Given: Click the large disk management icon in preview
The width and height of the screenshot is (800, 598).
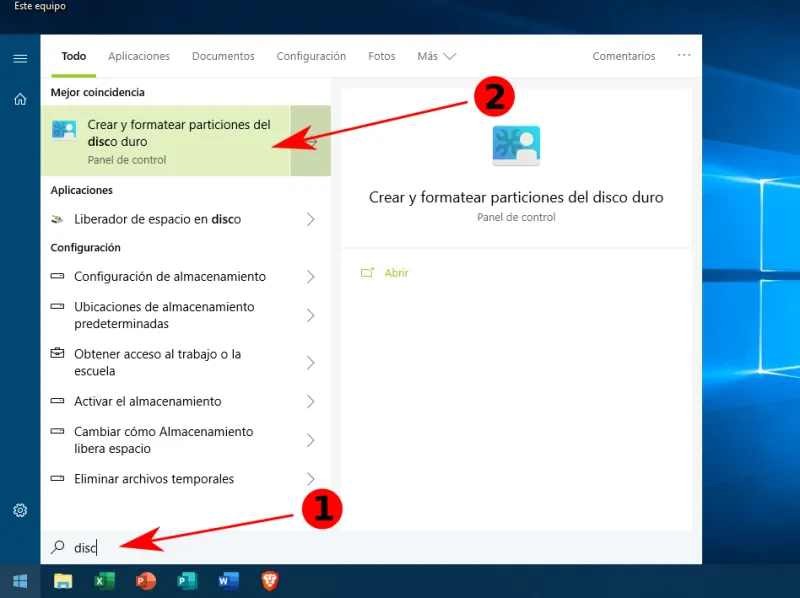Looking at the screenshot, I should (x=516, y=146).
